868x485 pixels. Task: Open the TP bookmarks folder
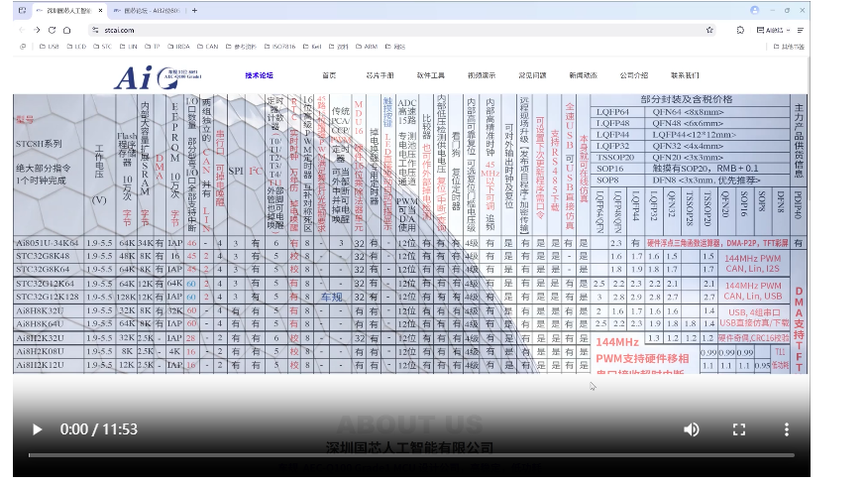[x=153, y=47]
